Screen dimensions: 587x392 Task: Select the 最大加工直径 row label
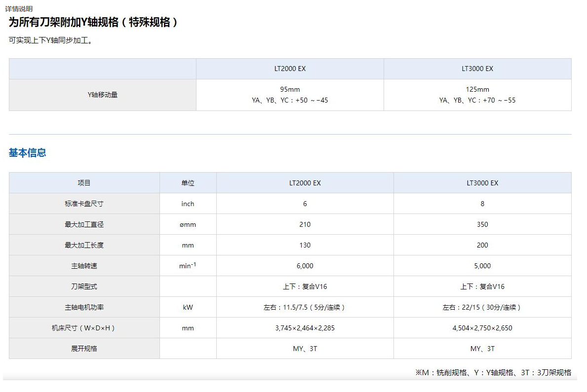coord(84,224)
